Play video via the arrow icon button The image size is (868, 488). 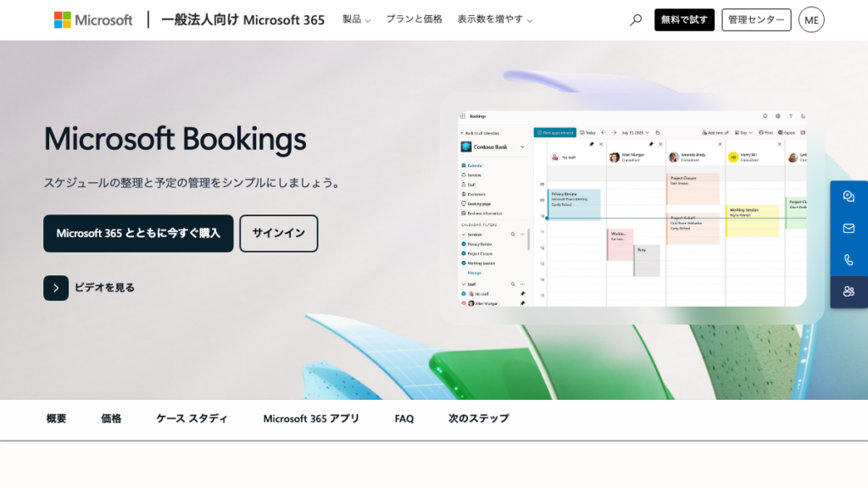[56, 288]
